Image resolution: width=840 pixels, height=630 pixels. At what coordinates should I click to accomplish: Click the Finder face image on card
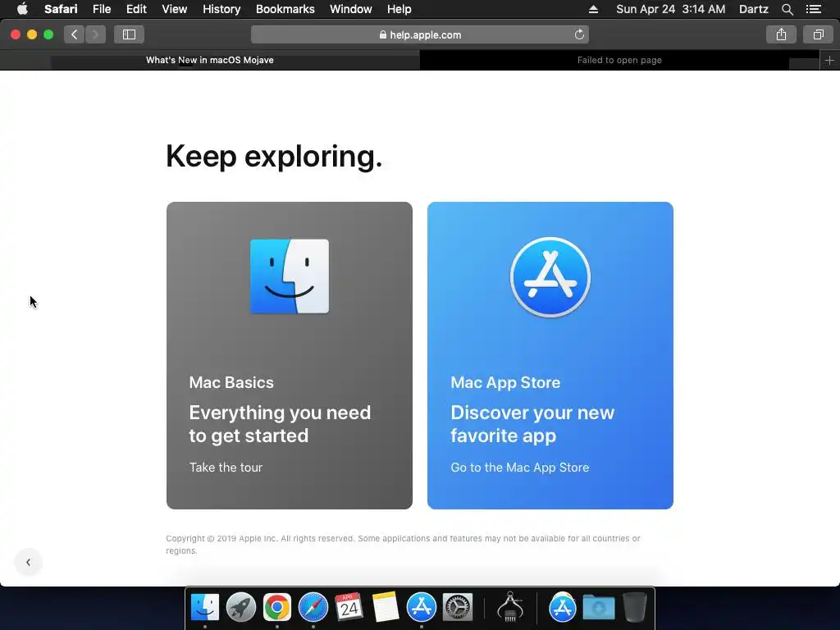[x=290, y=276]
